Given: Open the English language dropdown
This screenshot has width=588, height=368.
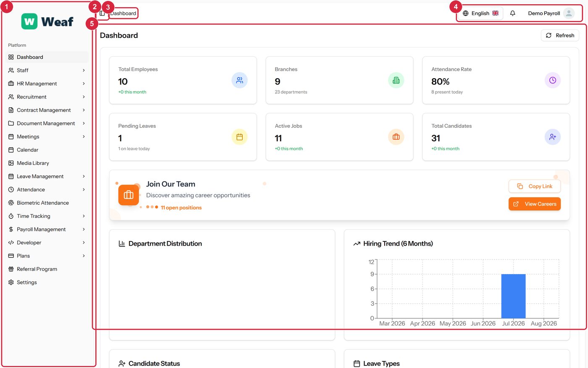Looking at the screenshot, I should [480, 13].
